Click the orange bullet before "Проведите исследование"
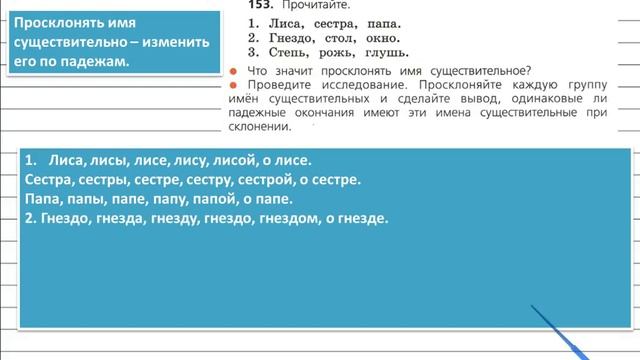 click(233, 85)
